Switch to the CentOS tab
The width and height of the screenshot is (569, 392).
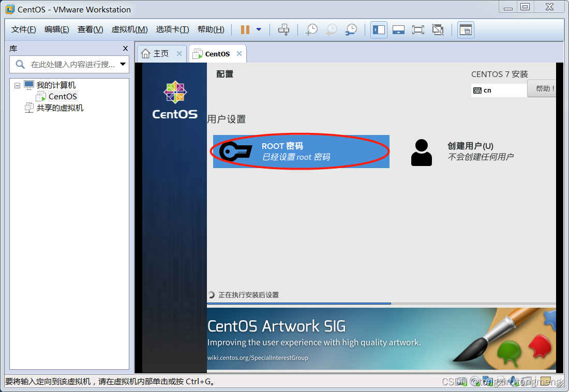pyautogui.click(x=217, y=54)
